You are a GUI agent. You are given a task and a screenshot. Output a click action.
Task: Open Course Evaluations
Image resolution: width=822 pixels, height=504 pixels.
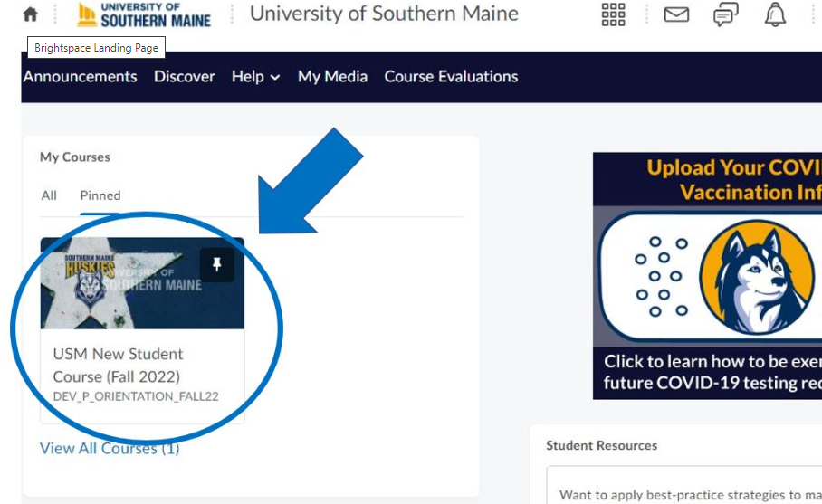pyautogui.click(x=451, y=77)
